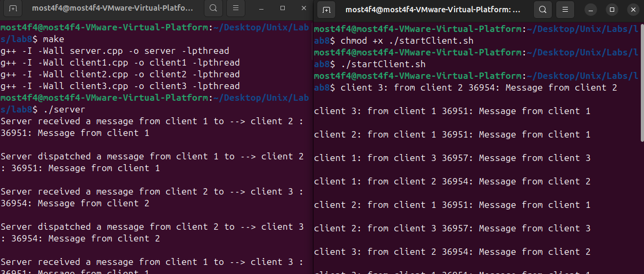Open a new tab in right client terminal
This screenshot has height=274, width=644.
pos(326,10)
